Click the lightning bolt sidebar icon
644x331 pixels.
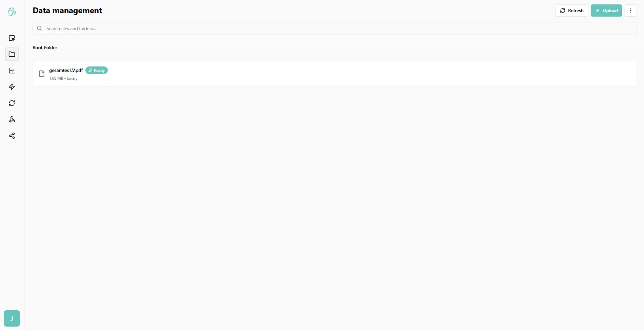pos(12,87)
